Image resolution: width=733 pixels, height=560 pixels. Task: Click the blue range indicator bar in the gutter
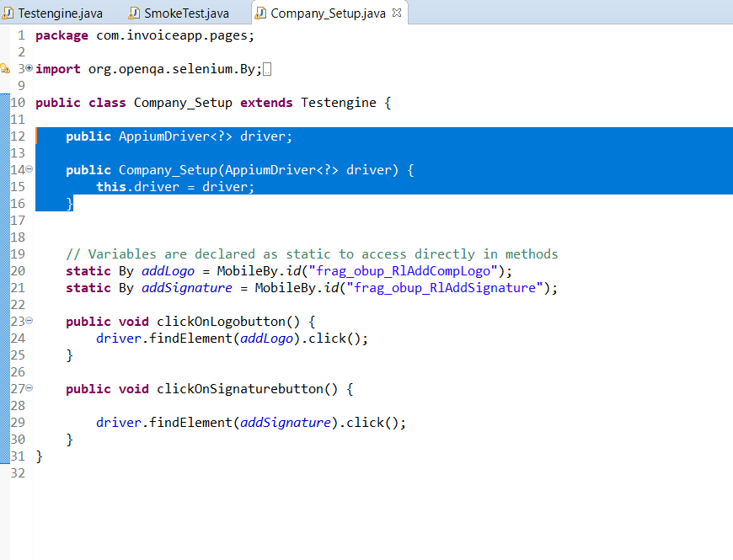point(5,279)
